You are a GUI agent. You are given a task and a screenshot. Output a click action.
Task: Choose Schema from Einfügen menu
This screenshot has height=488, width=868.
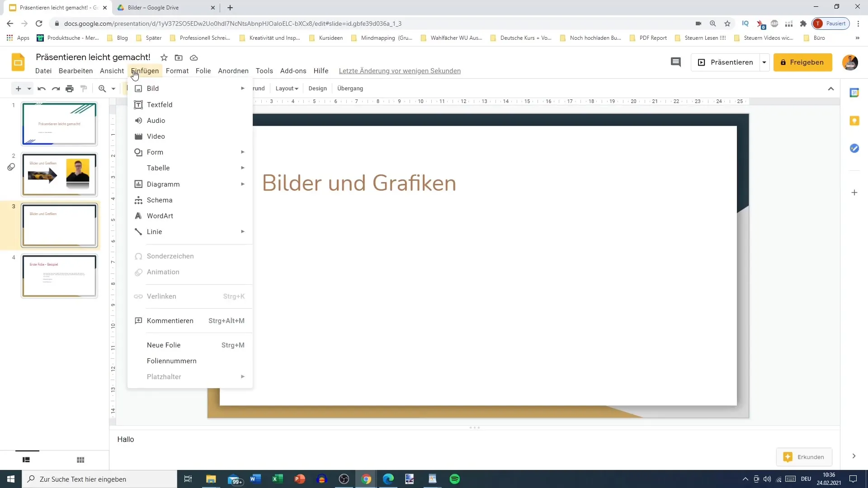point(190,200)
